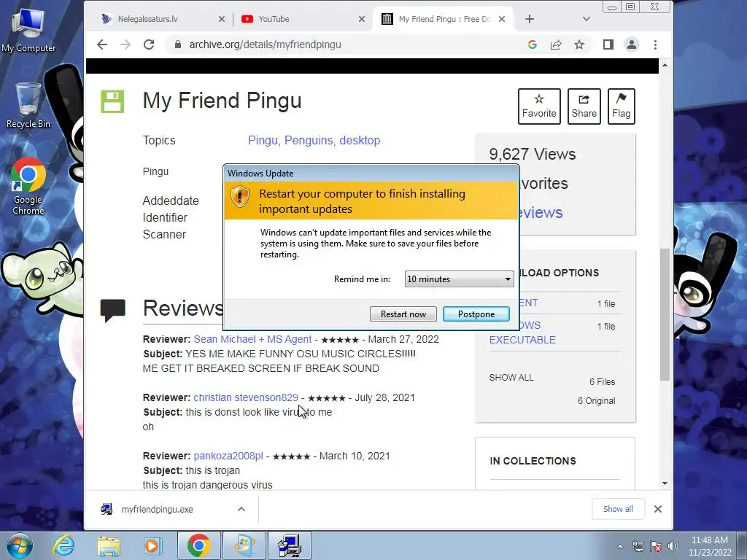Viewport: 747px width, 560px height.
Task: Click SHOW ALL download options
Action: click(x=511, y=378)
